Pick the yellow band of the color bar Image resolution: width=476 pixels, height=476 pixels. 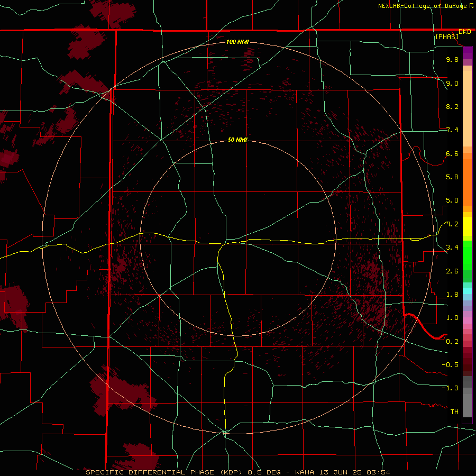click(467, 226)
